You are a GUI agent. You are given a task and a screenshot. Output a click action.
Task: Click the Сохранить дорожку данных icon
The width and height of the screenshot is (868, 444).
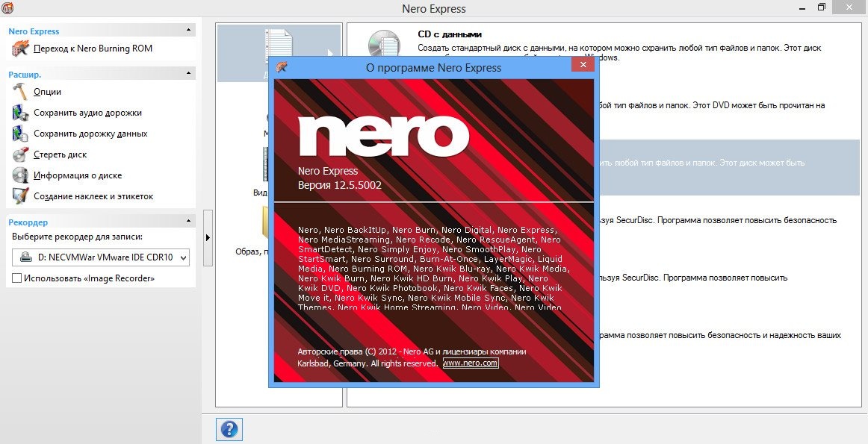click(x=21, y=134)
